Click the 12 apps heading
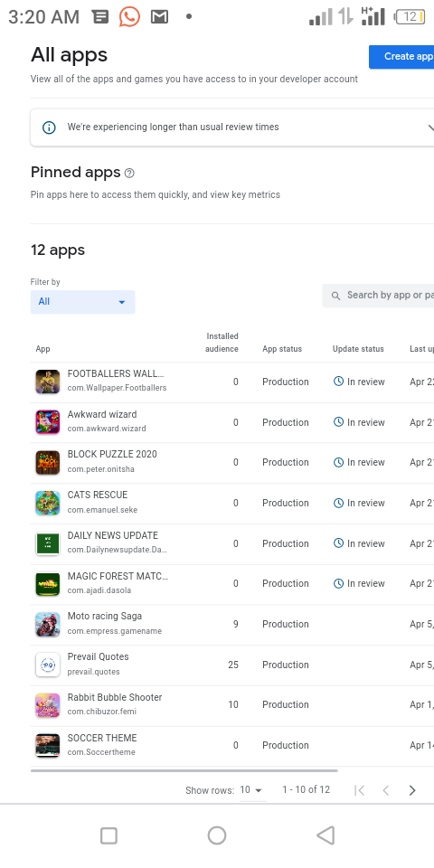Viewport: 434px width, 868px height. point(58,250)
